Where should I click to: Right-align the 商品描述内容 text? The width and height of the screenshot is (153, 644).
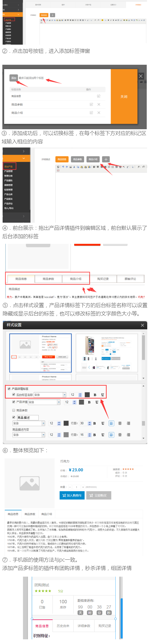coord(128,435)
